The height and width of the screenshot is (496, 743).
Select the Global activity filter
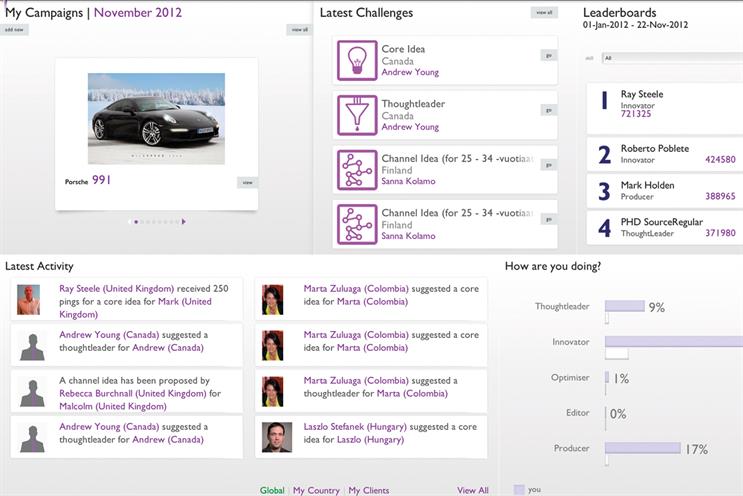tap(272, 490)
